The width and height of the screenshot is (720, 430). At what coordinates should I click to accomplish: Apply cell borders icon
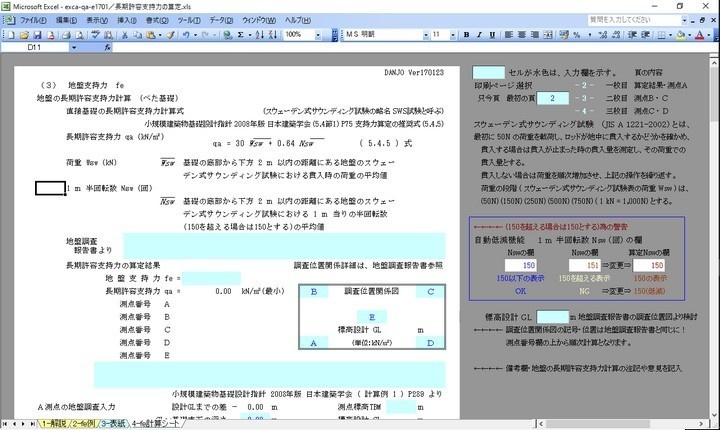pos(661,35)
